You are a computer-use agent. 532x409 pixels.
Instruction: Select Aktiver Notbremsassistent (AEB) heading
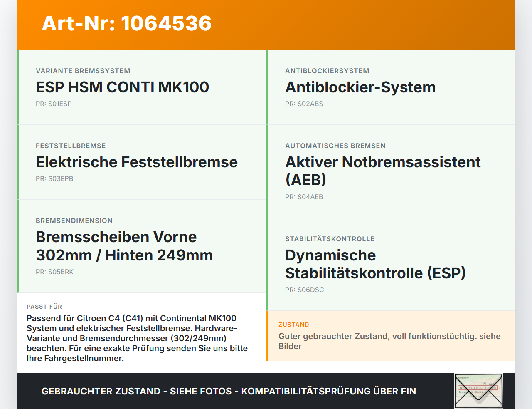point(383,171)
